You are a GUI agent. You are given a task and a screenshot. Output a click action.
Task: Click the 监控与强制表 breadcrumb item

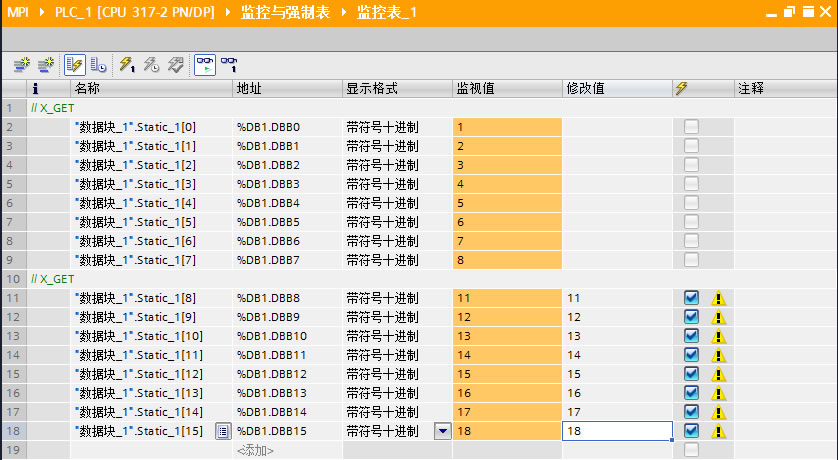coord(289,12)
